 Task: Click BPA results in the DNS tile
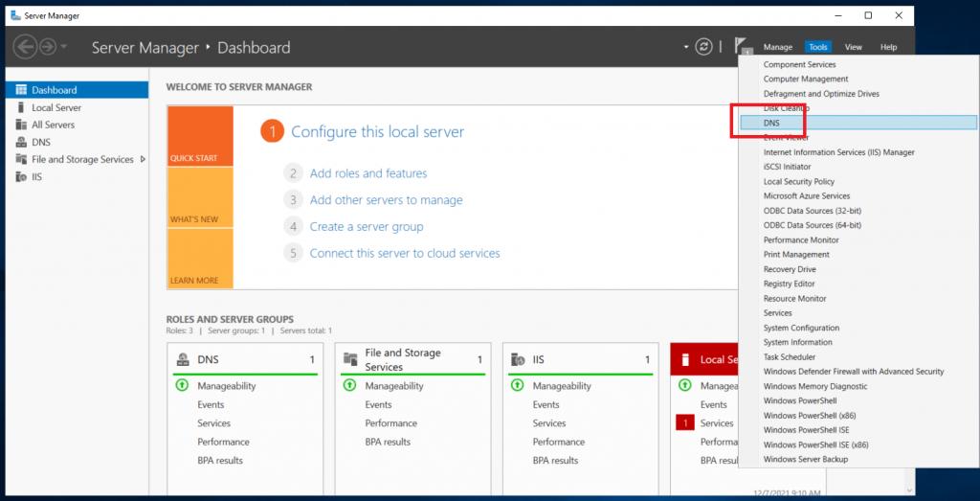(220, 461)
